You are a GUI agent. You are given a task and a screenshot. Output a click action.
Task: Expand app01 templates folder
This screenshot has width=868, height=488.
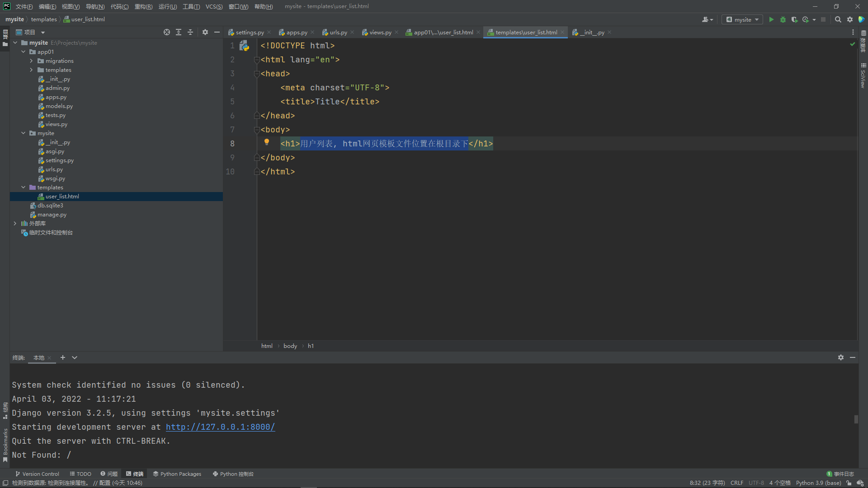(x=32, y=70)
